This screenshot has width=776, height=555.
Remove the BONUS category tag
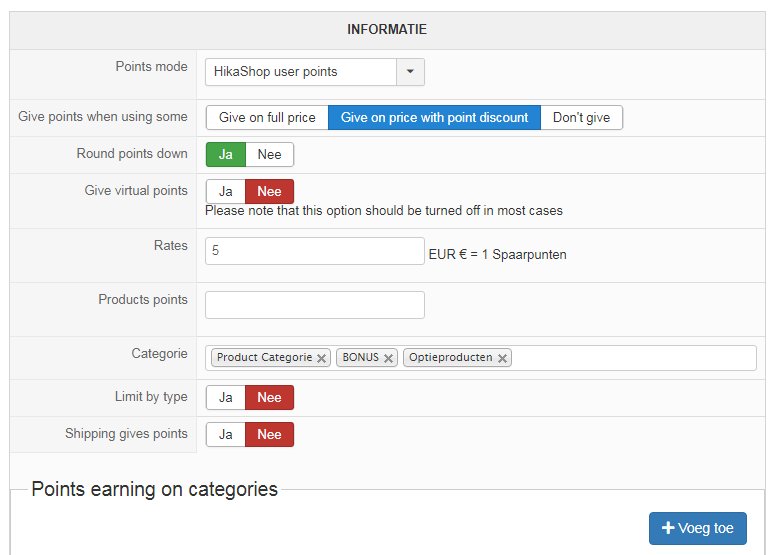[389, 358]
